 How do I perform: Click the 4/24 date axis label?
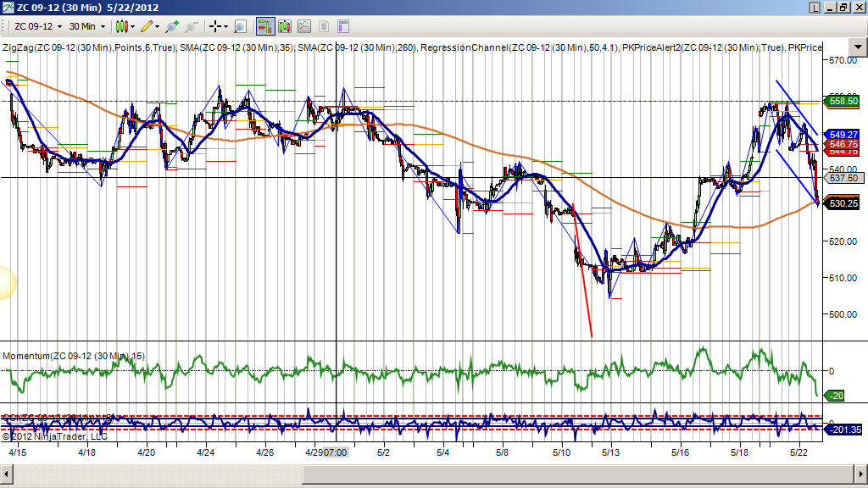[205, 452]
